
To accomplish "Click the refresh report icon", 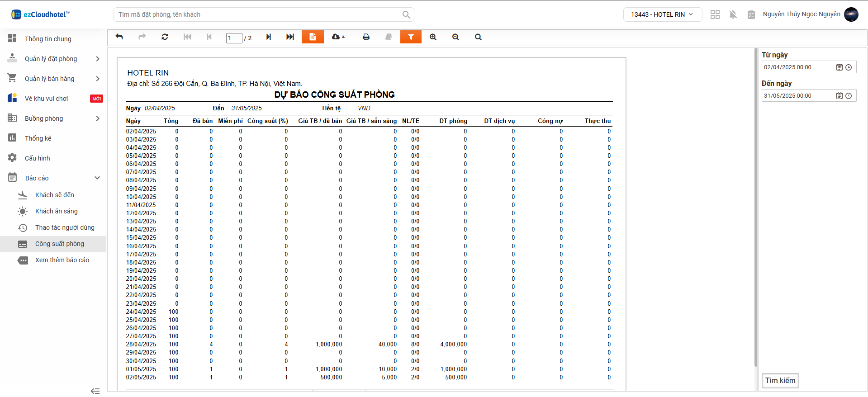I will [x=165, y=37].
